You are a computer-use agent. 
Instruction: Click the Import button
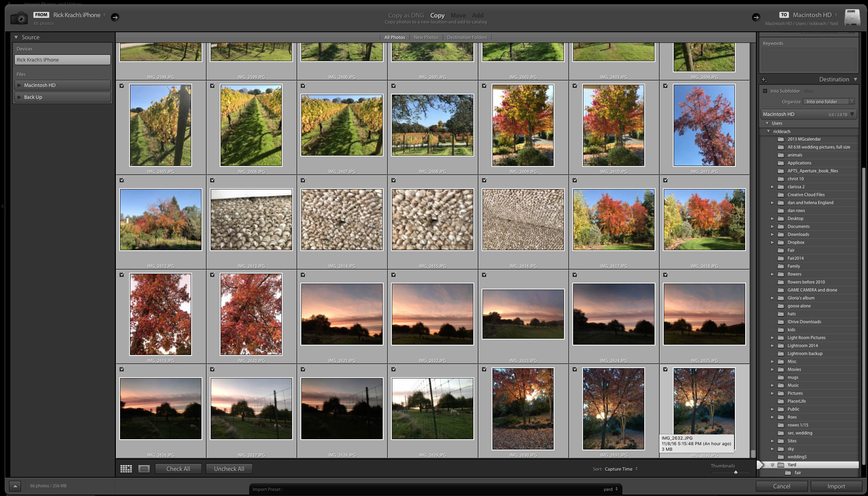[836, 486]
